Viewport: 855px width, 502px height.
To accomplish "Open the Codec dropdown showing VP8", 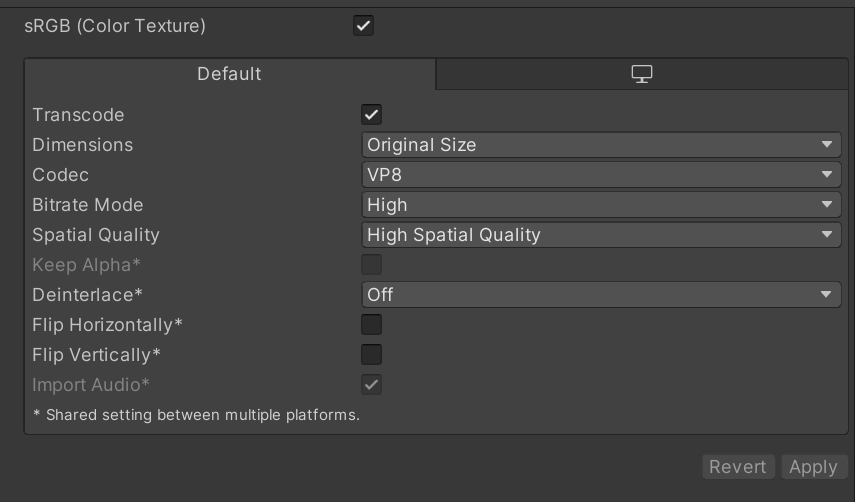I will tap(600, 175).
